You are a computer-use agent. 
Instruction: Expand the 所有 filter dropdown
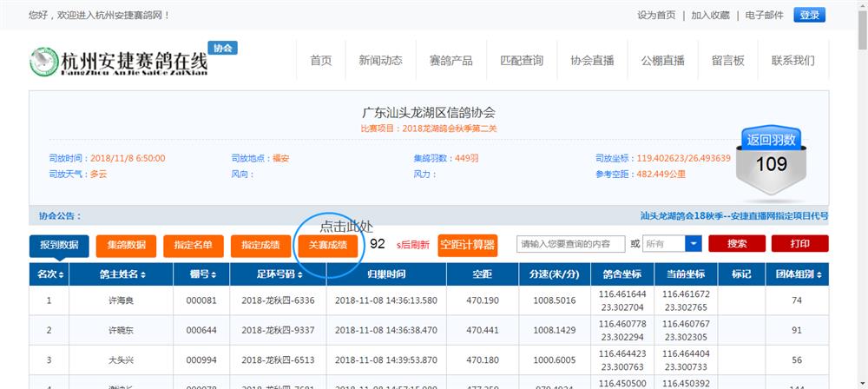pos(693,245)
